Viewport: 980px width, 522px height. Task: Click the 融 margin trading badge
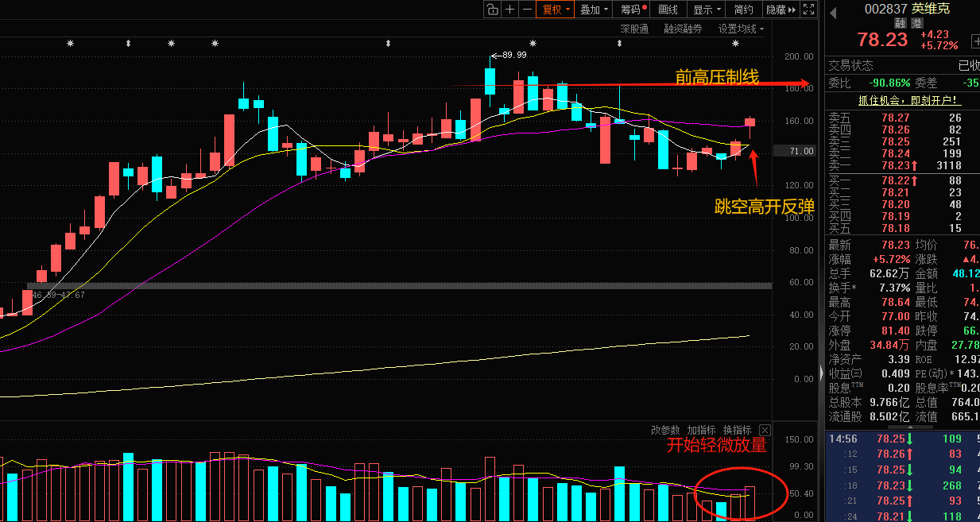(901, 24)
